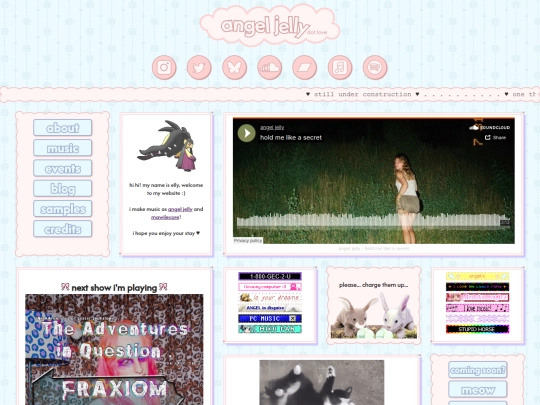Click the angel jelly cloud logo
The image size is (540, 405).
270,25
